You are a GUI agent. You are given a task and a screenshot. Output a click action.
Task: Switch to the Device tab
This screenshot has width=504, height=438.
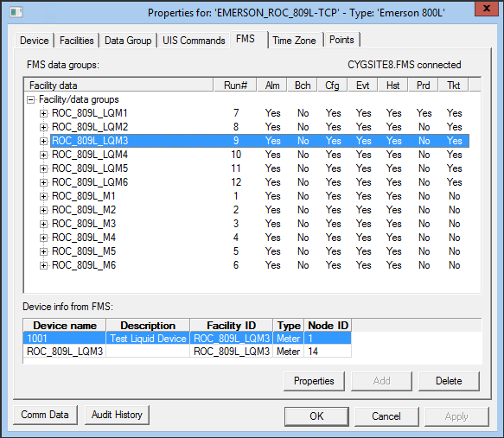click(34, 41)
